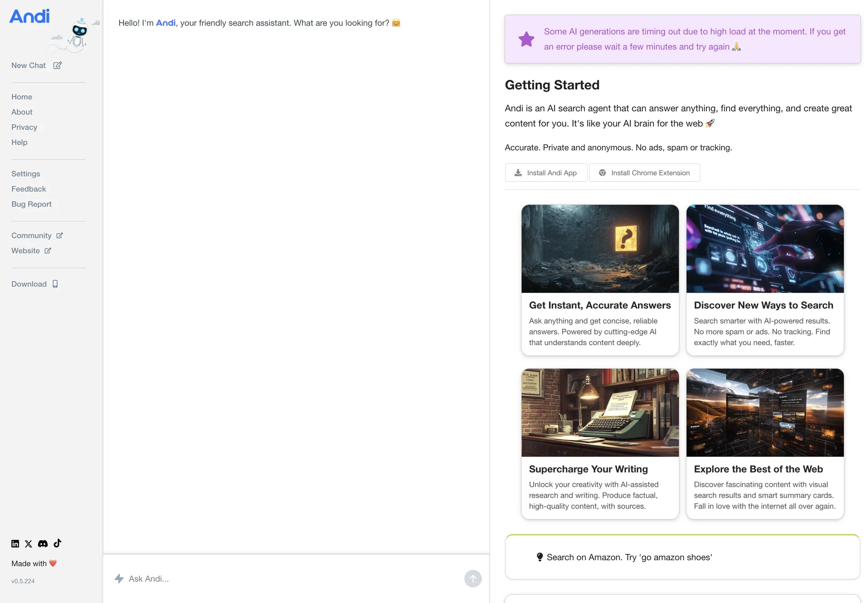Open the Discord social icon
868x603 pixels.
(43, 543)
